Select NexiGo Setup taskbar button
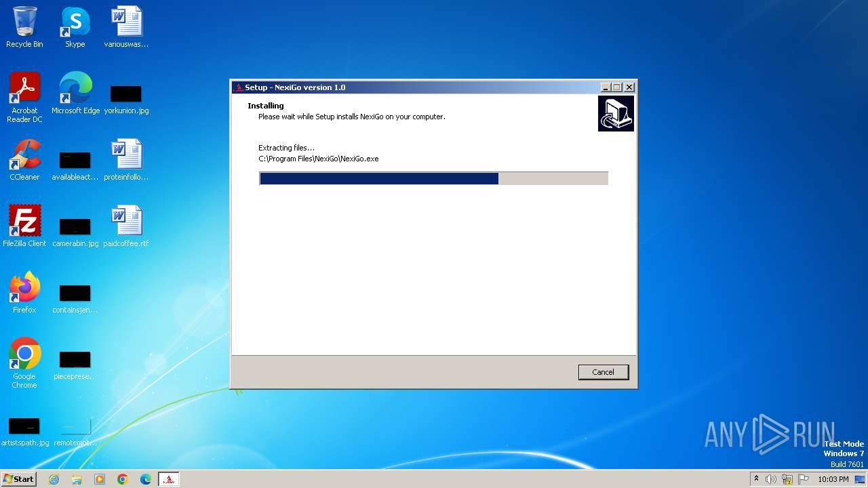Screen dimensions: 868x488 click(169, 479)
